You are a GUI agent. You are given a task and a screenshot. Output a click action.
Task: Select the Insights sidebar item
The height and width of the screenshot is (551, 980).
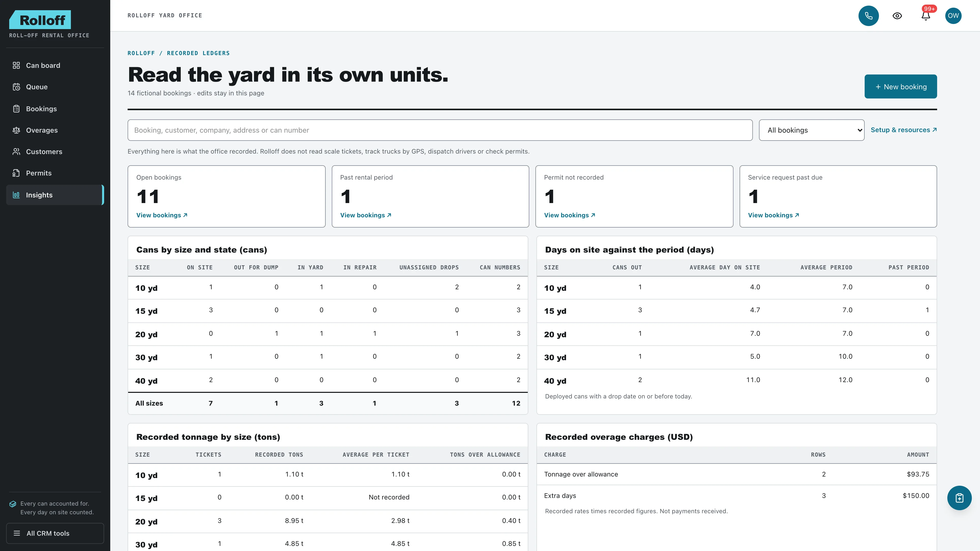pos(55,195)
